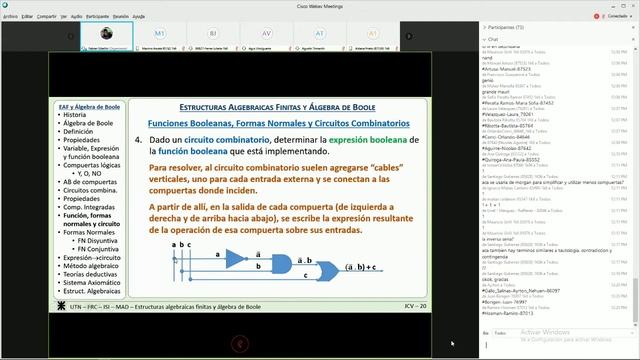Click 'Teorías deductivas' in the slide outline
The image size is (640, 360).
[90, 274]
